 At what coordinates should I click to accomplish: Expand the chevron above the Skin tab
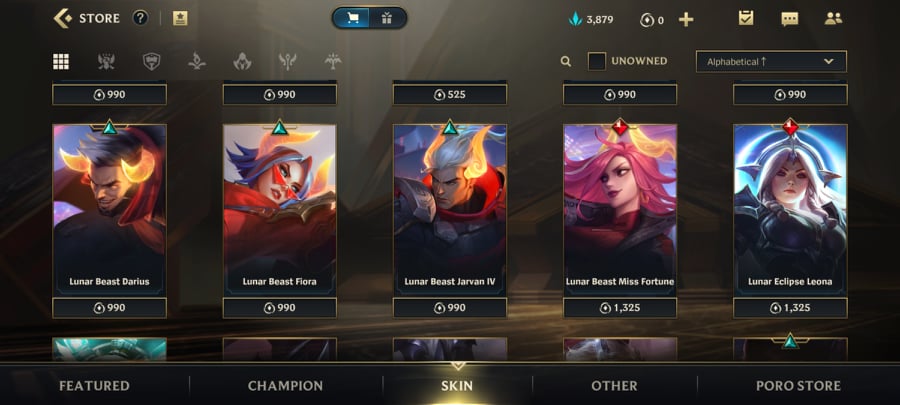[458, 365]
